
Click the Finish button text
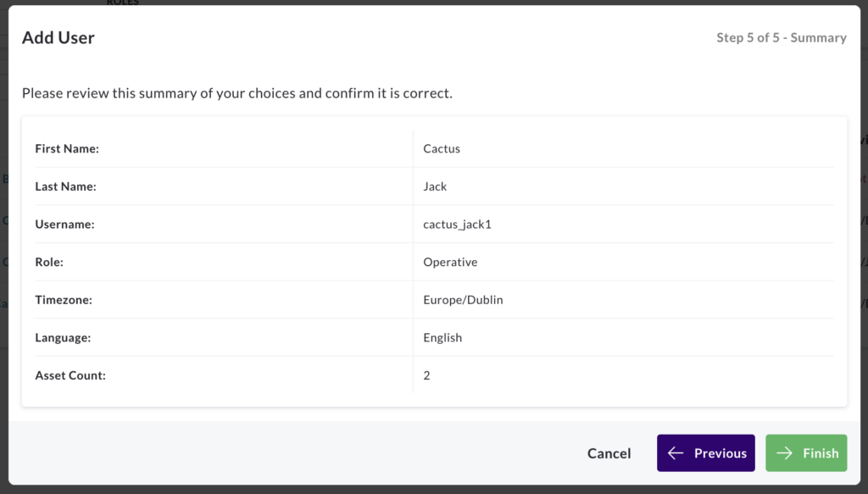pyautogui.click(x=821, y=453)
